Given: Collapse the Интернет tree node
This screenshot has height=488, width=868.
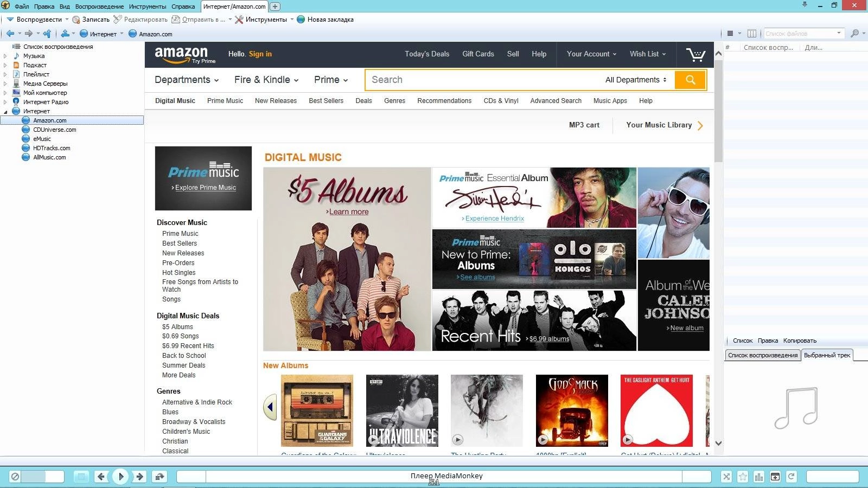Looking at the screenshot, I should 5,111.
